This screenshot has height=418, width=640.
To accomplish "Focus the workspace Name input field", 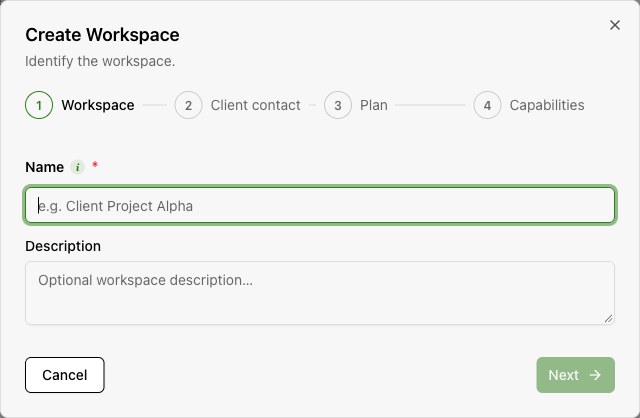I will point(320,205).
